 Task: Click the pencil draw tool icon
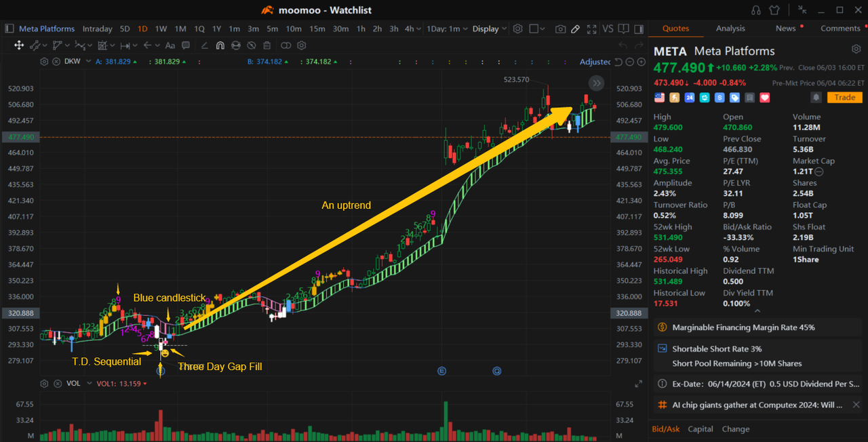coord(575,29)
